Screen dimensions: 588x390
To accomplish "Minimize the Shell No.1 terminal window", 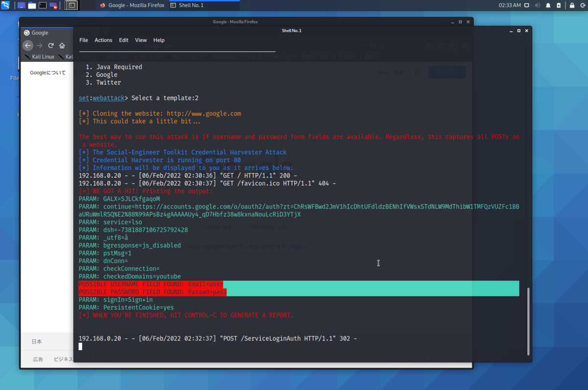I will tap(511, 30).
